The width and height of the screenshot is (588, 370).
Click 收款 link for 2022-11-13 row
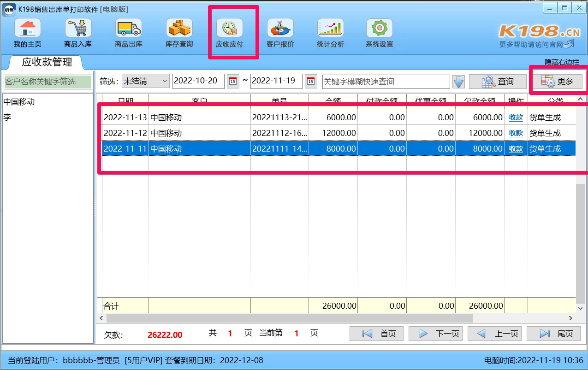pyautogui.click(x=516, y=117)
